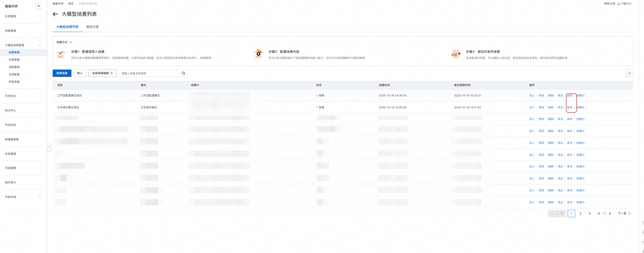This screenshot has height=253, width=644.
Task: Open 问答管理 in the sidebar
Action: [x=14, y=60]
